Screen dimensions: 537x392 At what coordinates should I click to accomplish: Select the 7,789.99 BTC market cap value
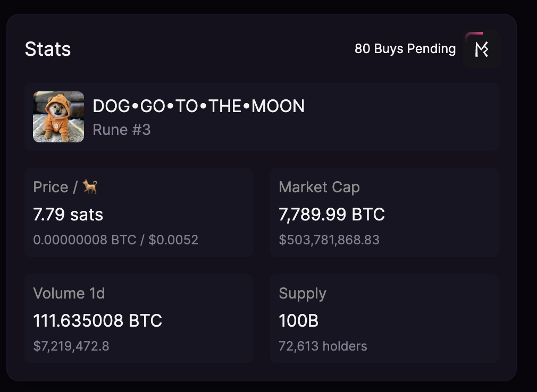pos(332,215)
